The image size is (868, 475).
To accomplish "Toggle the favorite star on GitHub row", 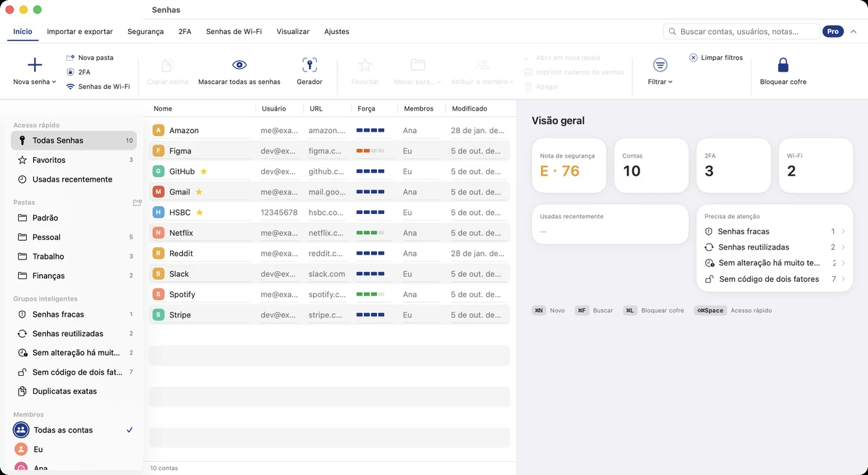I will pyautogui.click(x=203, y=171).
